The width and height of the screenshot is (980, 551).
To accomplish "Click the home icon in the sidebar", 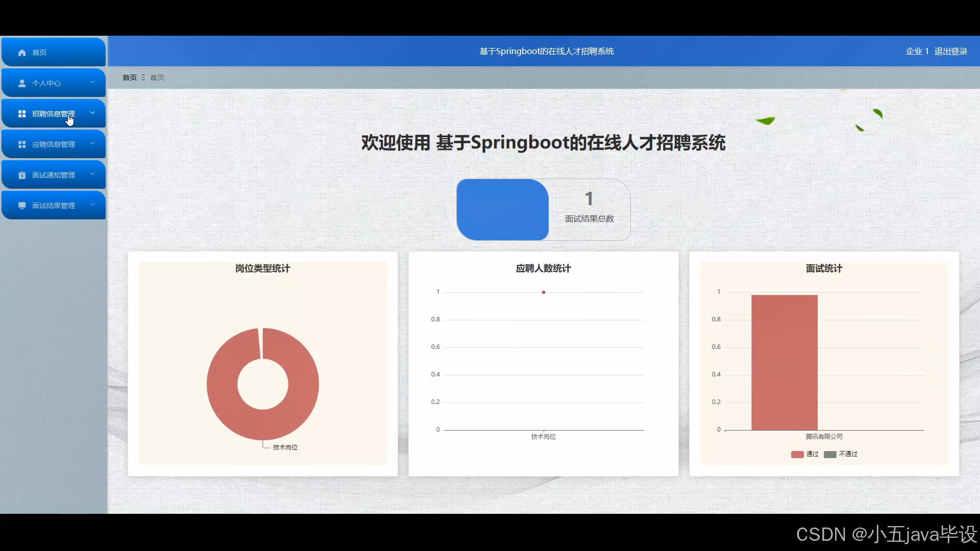I will click(22, 53).
